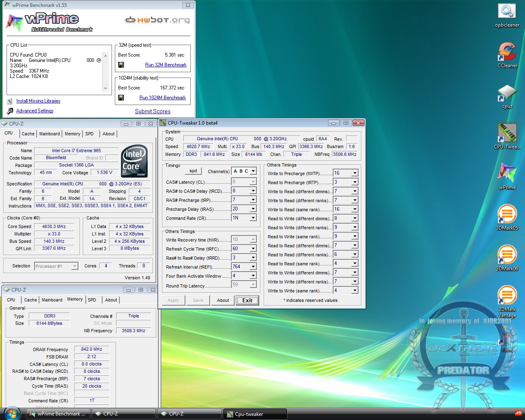
Task: Open Advanced Settings link in wPrime
Action: [x=35, y=111]
